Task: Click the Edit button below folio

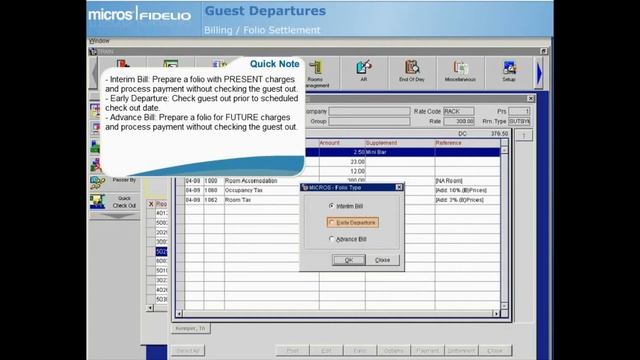Action: [326, 351]
